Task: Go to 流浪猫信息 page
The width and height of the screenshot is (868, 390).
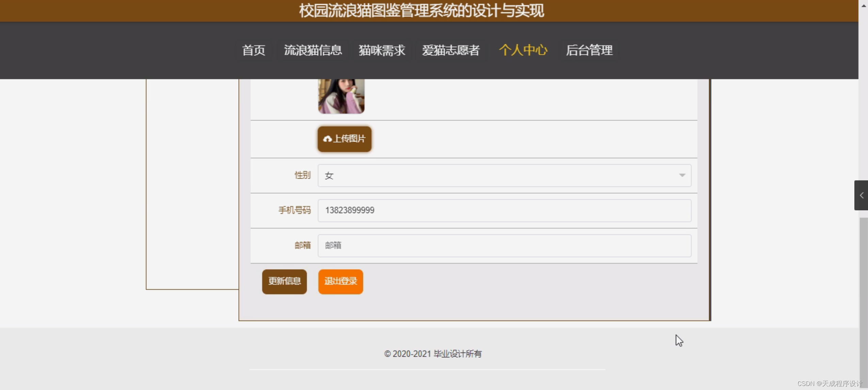Action: click(313, 50)
